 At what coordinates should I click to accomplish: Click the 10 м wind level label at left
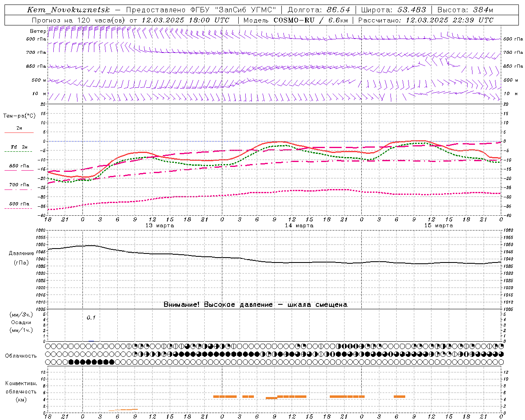39,94
